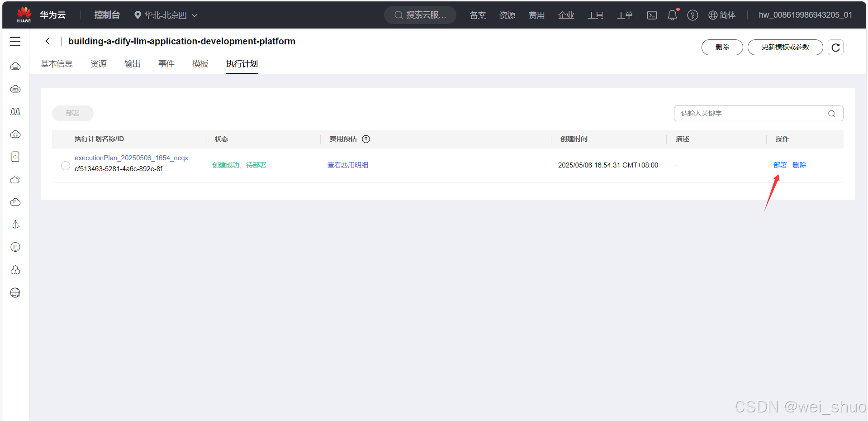Open the first cloud server sidebar icon
Screen dimensions: 868x421
click(15, 67)
